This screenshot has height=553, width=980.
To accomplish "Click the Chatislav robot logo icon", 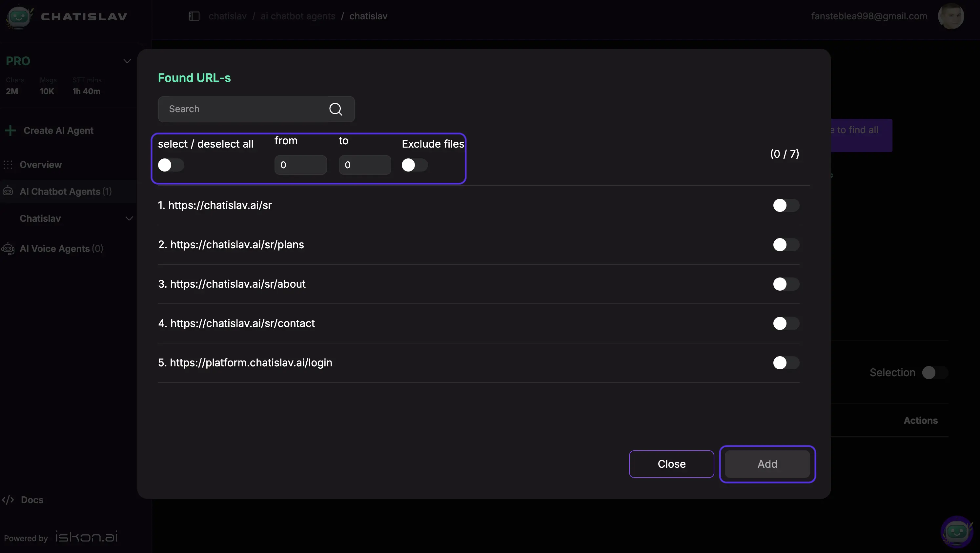I will pyautogui.click(x=19, y=17).
